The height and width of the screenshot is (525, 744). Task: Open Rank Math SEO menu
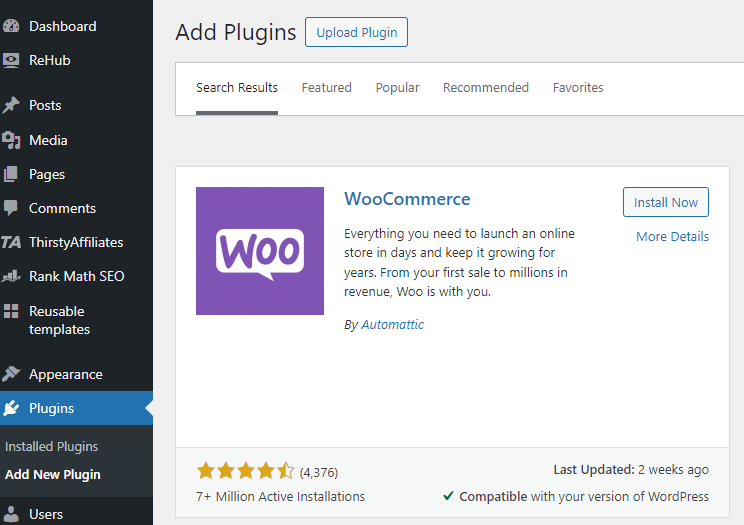76,276
